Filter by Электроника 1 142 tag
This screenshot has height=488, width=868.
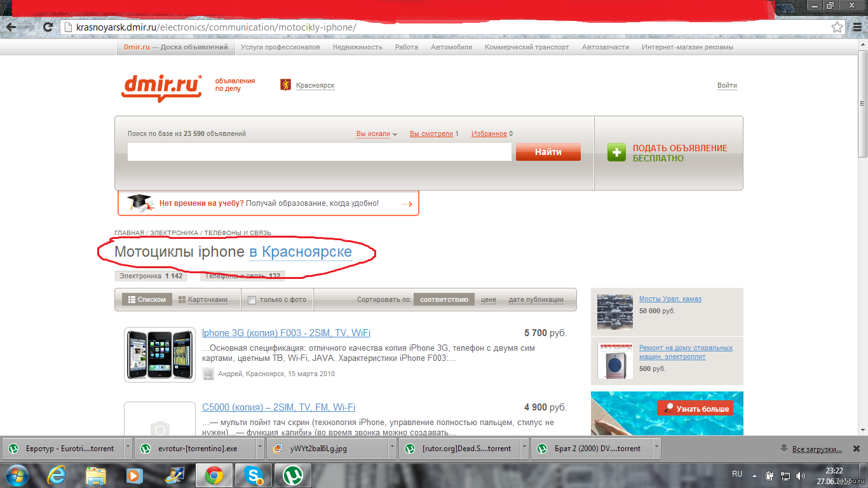151,276
